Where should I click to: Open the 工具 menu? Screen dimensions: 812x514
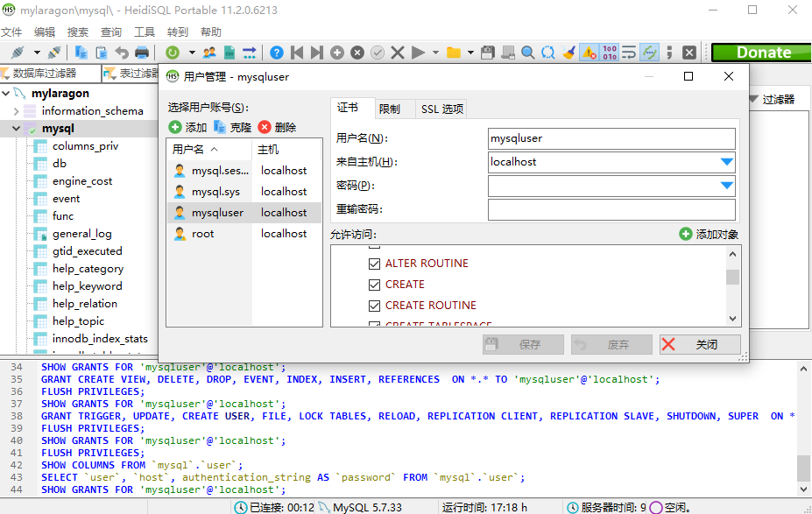[x=145, y=32]
